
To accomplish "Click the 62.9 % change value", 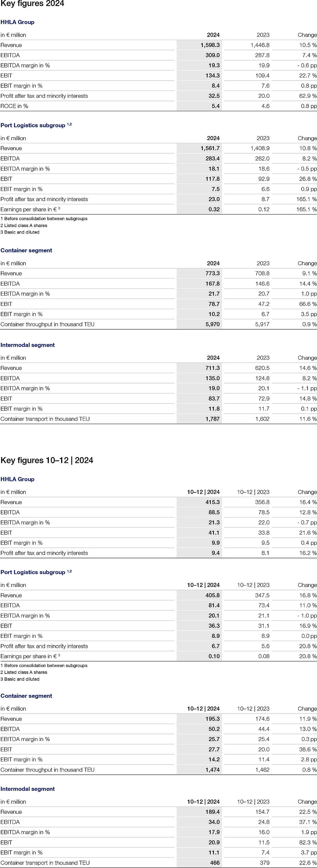I will (x=308, y=96).
